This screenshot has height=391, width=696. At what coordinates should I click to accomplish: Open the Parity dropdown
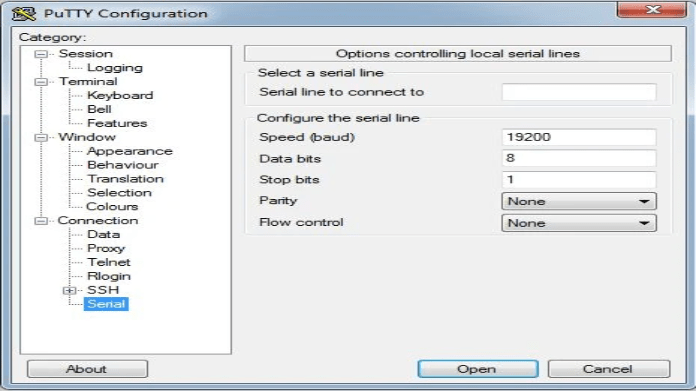(x=579, y=201)
